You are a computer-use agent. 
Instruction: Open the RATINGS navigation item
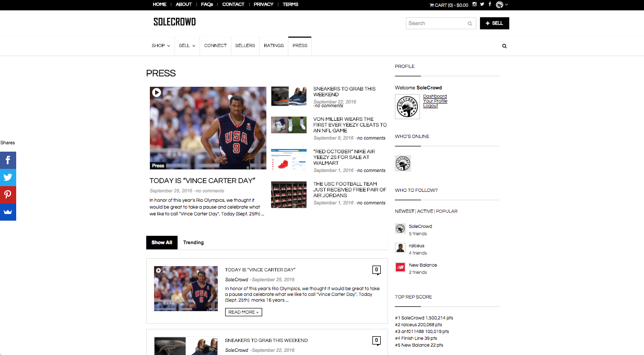click(x=274, y=45)
